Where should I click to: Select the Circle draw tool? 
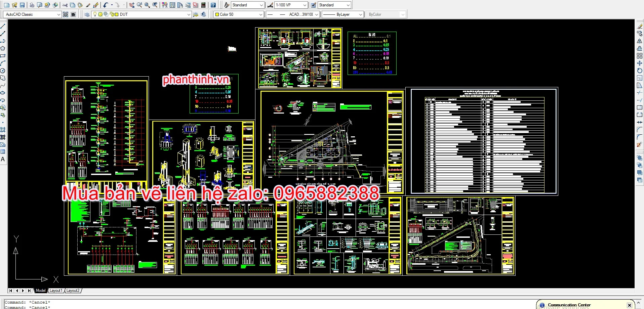click(3, 71)
